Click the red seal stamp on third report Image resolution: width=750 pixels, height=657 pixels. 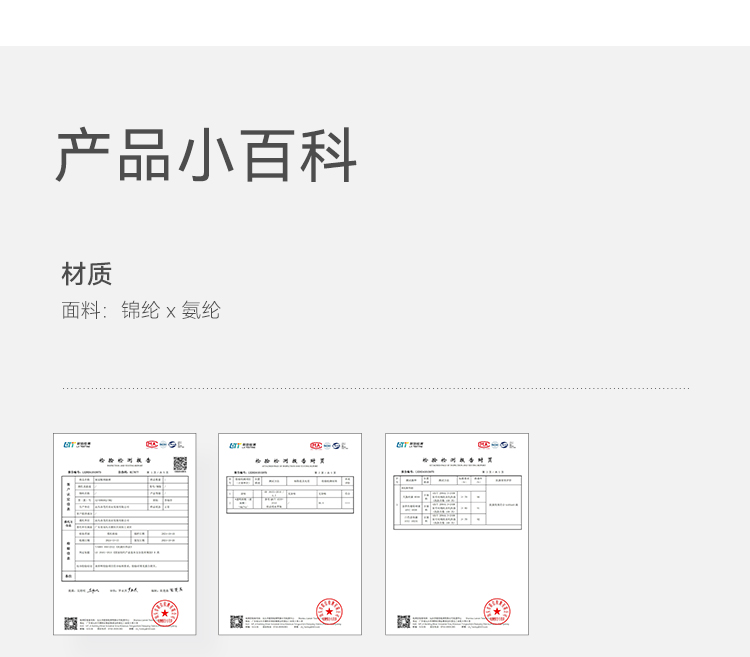497,612
